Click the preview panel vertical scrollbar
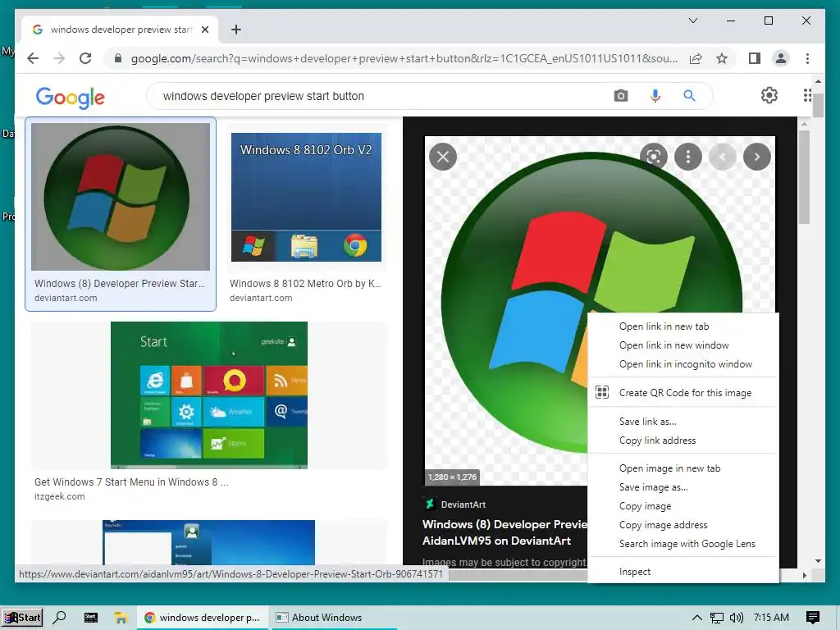This screenshot has height=630, width=840. coord(804,177)
